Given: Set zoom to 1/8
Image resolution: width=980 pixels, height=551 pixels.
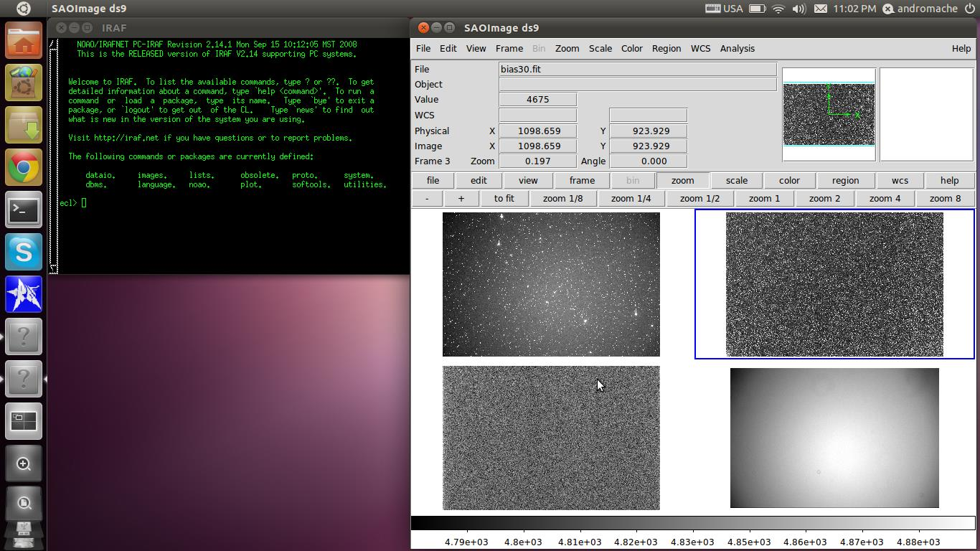Looking at the screenshot, I should tap(563, 198).
